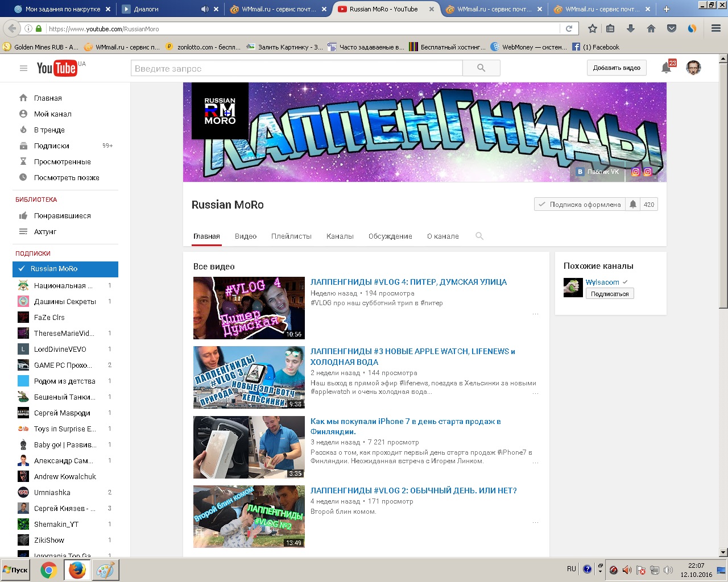Click the YouTube search input field
728x582 pixels.
pyautogui.click(x=297, y=68)
